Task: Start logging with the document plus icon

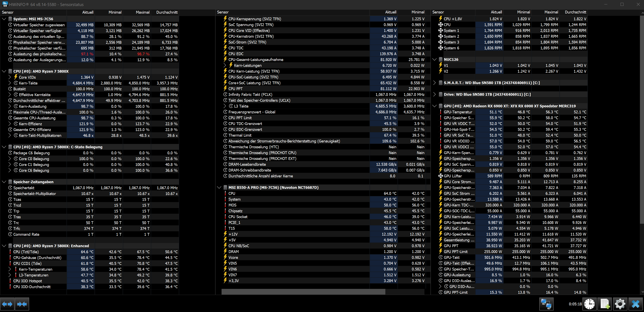Action: [x=605, y=304]
